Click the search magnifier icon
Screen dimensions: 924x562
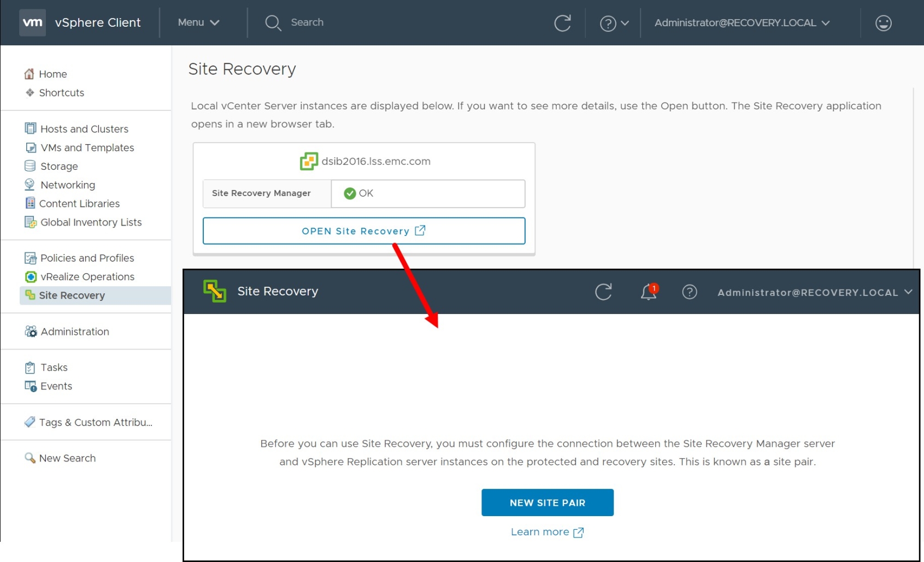click(273, 23)
